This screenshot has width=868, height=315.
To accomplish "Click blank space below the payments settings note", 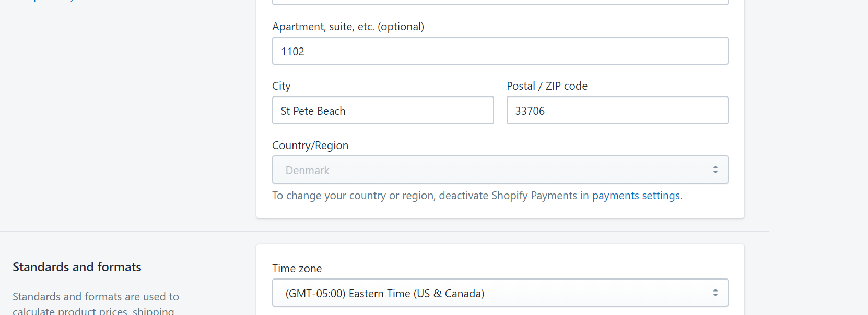I will (500, 210).
